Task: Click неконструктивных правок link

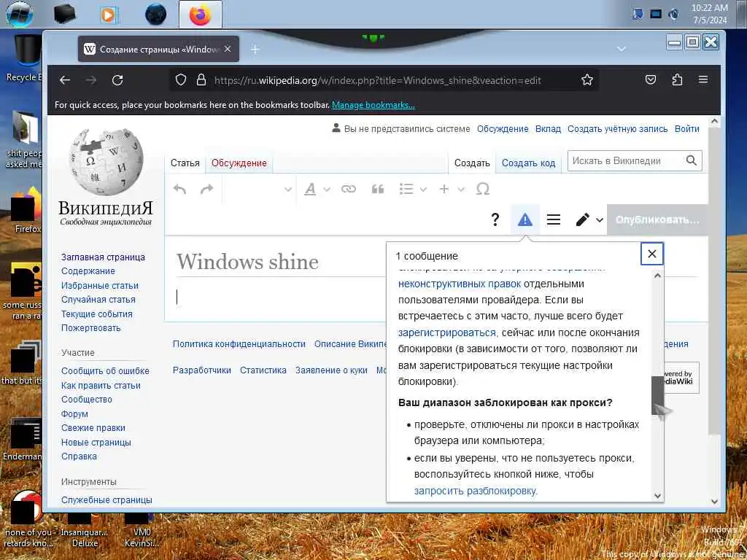Action: (x=460, y=284)
